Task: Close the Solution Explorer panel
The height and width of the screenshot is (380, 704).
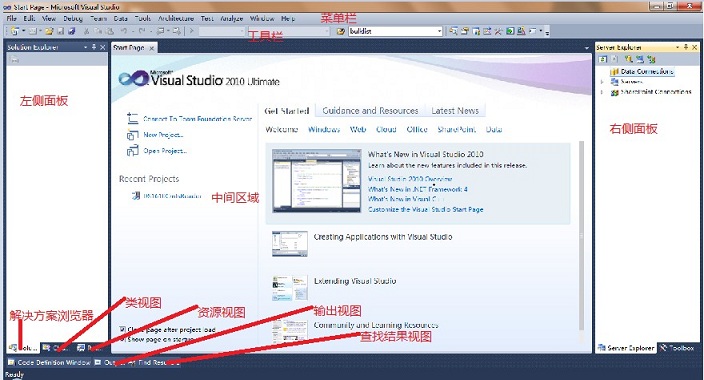Action: [102, 47]
